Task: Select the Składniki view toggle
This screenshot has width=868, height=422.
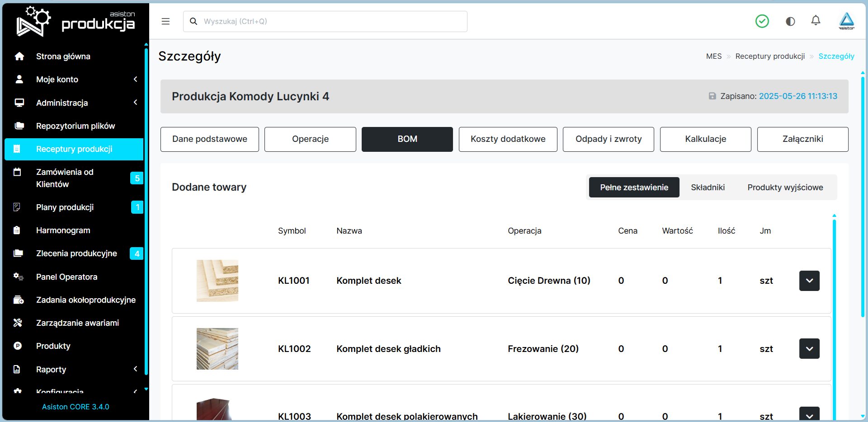Action: (x=708, y=187)
